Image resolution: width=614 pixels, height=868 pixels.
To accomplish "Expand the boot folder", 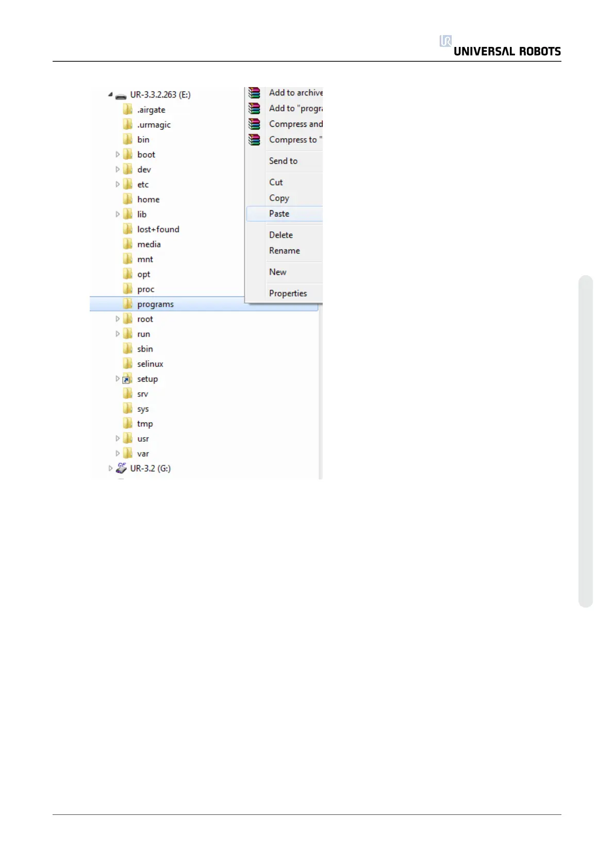I will point(118,154).
